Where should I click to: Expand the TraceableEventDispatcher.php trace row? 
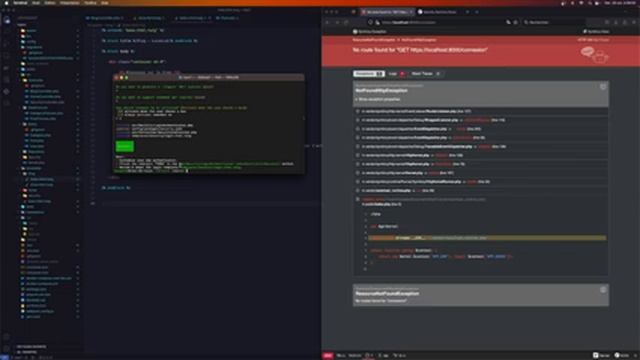coord(480,147)
